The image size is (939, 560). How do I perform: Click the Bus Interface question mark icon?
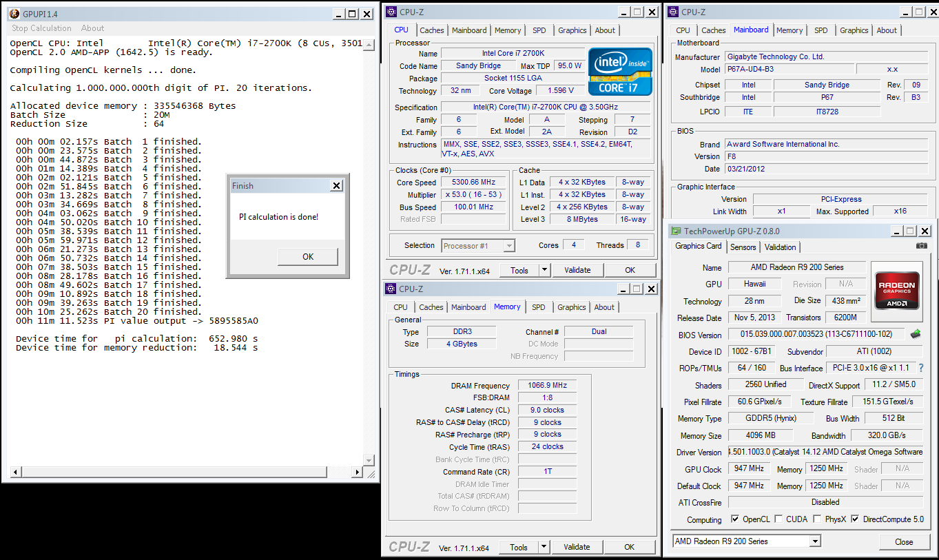(x=920, y=369)
